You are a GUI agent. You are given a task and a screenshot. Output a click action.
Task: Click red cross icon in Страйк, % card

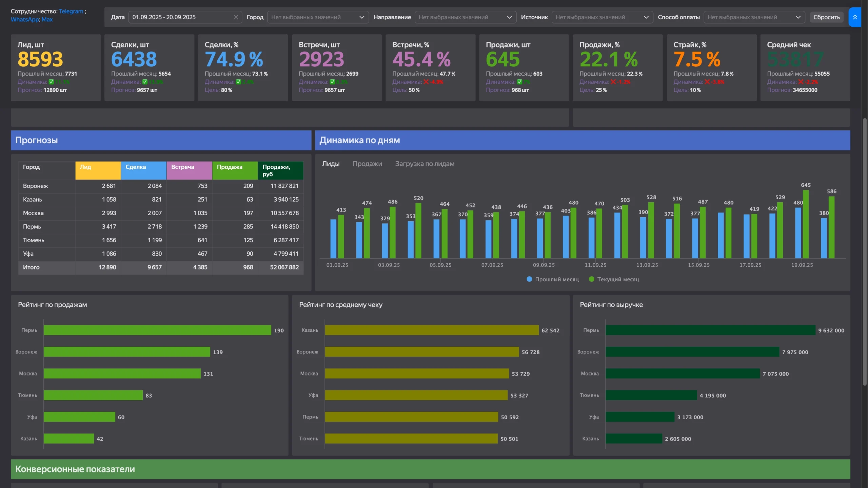click(707, 82)
